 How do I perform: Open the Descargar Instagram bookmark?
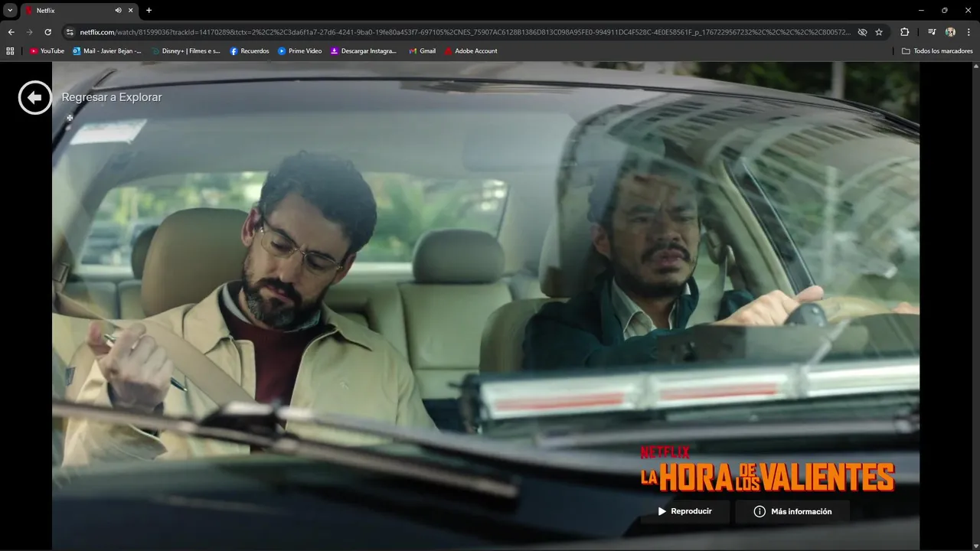364,51
